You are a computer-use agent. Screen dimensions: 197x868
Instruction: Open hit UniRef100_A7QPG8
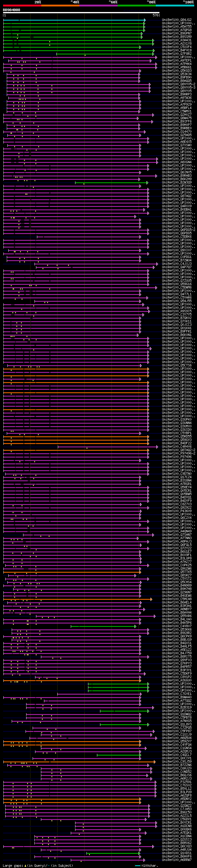pyautogui.click(x=177, y=30)
